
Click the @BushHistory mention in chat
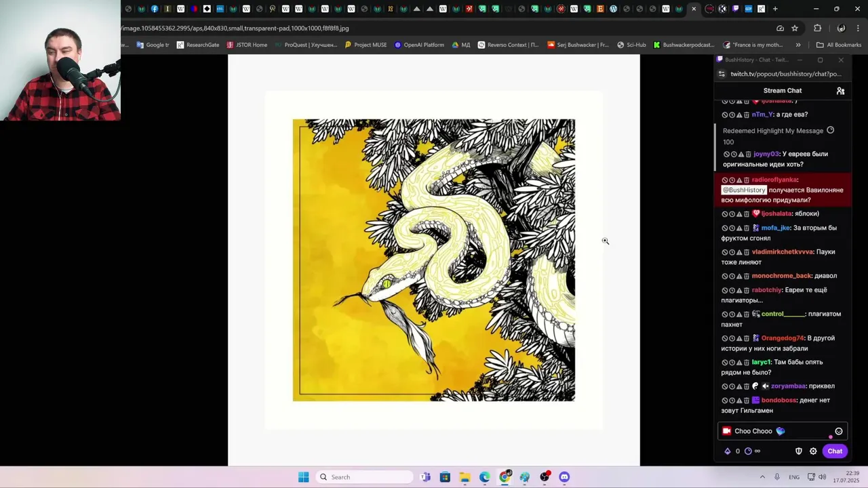coord(743,190)
